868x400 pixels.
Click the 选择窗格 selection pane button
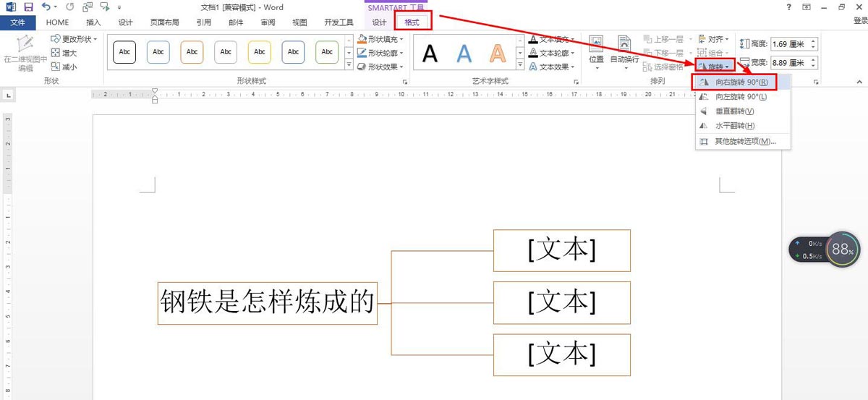pyautogui.click(x=663, y=67)
